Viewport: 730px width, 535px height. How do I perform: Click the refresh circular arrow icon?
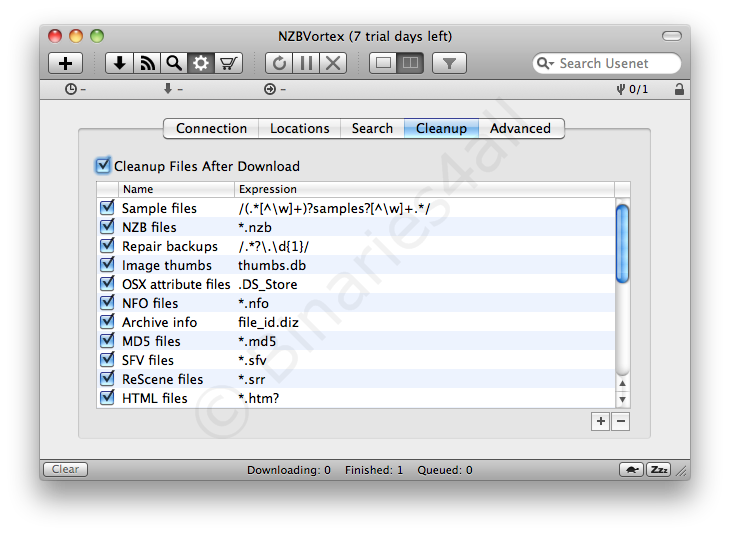click(279, 63)
